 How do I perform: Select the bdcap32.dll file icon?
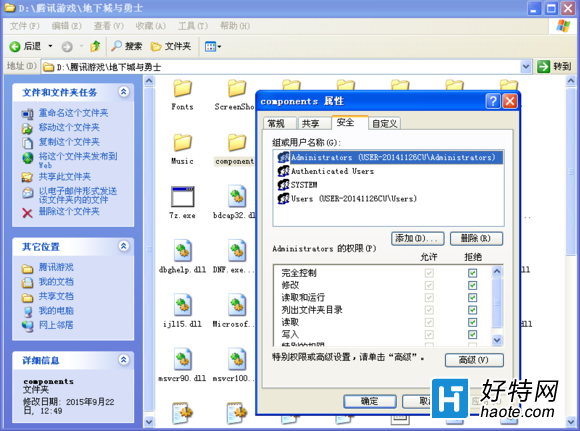[237, 196]
